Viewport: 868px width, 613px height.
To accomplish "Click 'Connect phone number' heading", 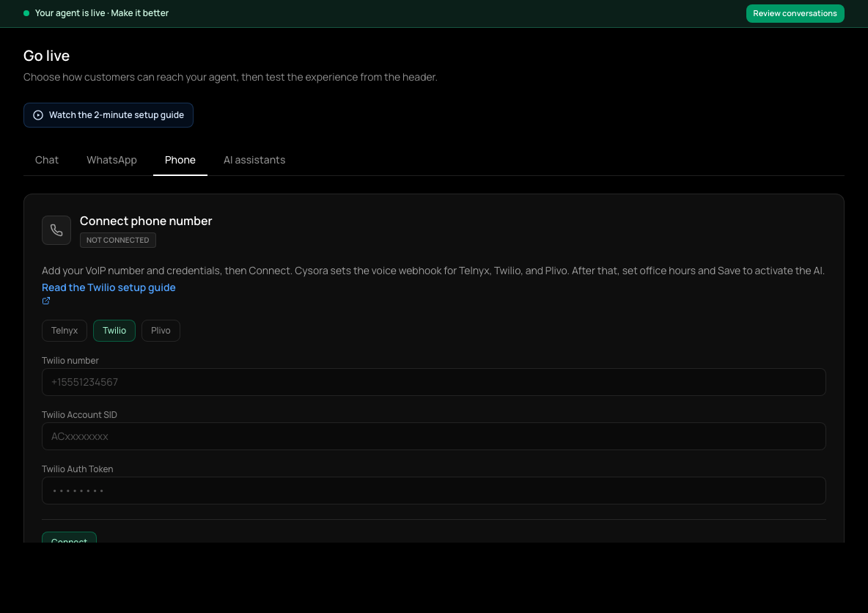I will 146,221.
